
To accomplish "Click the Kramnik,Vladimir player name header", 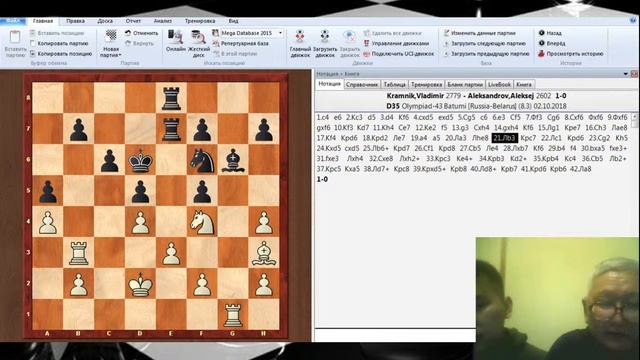I will (415, 96).
